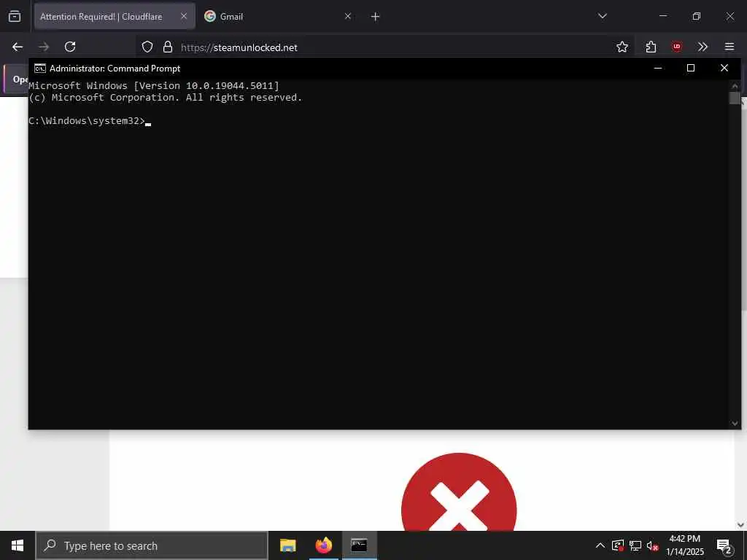Reload the page in Firefox

(x=70, y=47)
